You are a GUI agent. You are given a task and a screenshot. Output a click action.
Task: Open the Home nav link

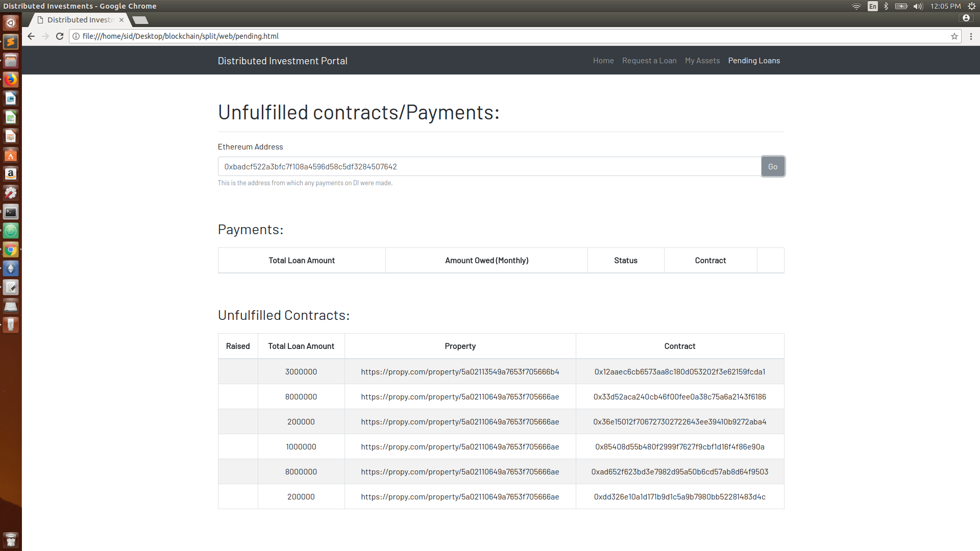[603, 61]
